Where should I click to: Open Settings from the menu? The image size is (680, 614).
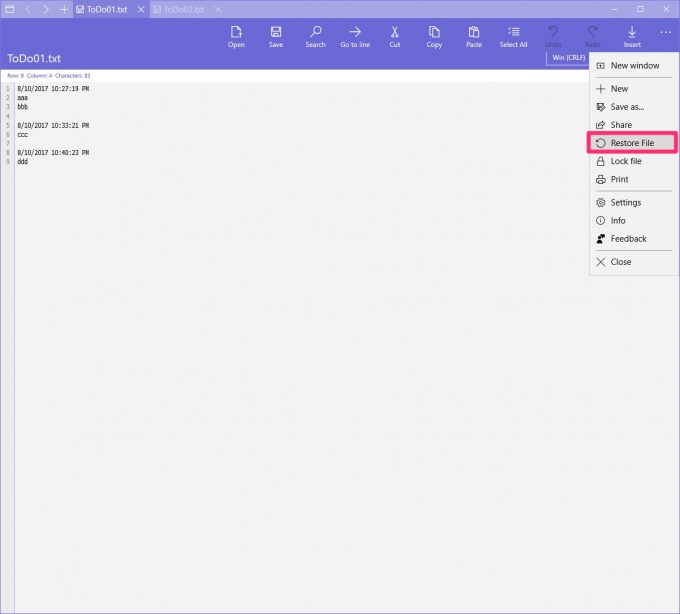coord(633,202)
